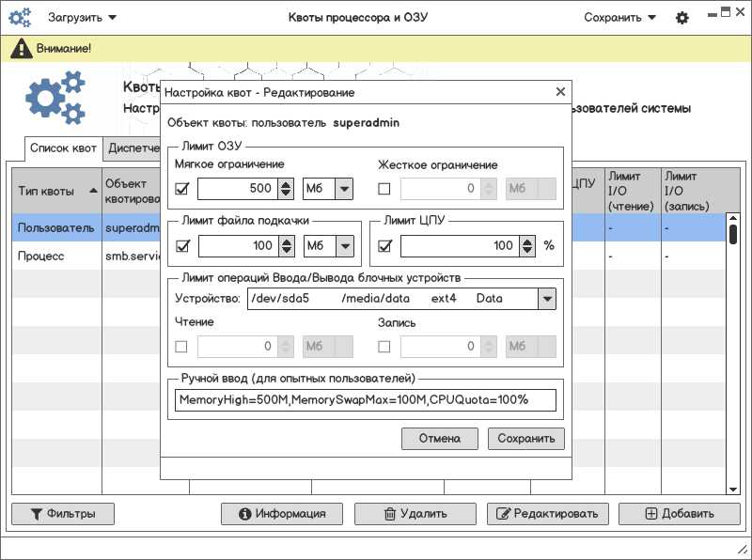Click the gears app icon top-left
The image size is (752, 560).
coord(19,18)
